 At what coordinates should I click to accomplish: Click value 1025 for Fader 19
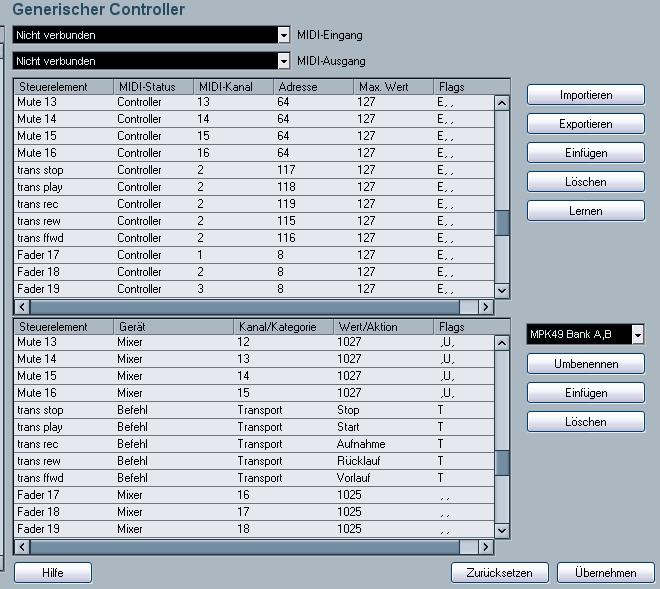349,529
